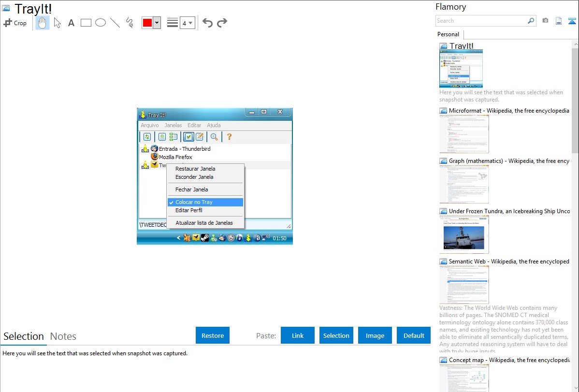Click the Flamory search field
Screen dimensions: 579x392
pos(481,21)
